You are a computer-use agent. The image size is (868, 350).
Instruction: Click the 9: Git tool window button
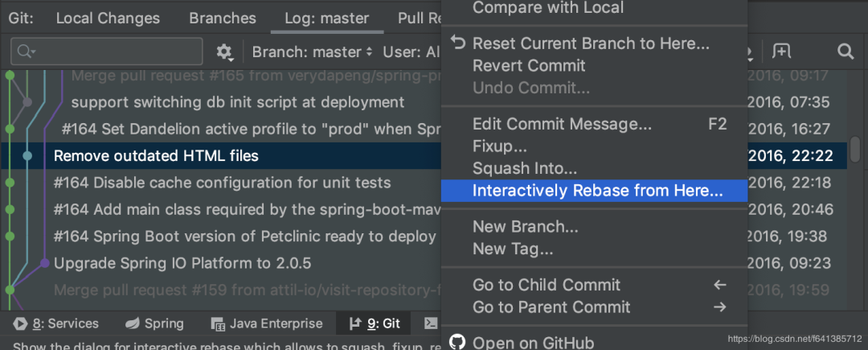click(x=375, y=323)
